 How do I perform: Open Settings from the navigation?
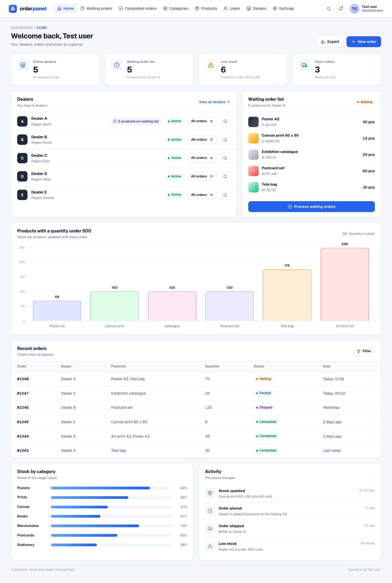pyautogui.click(x=284, y=9)
